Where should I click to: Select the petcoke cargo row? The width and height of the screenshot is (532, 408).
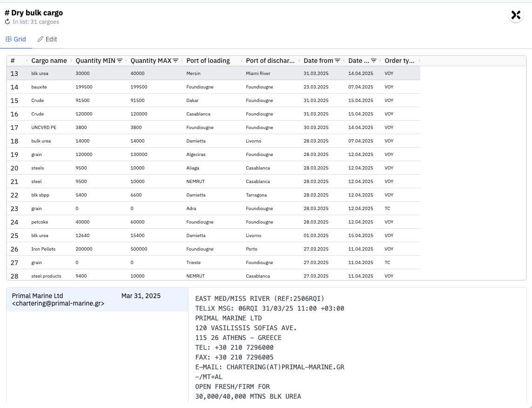point(214,222)
